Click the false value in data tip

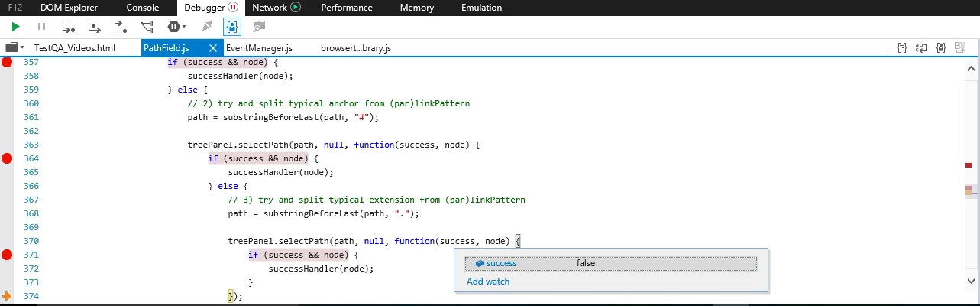pyautogui.click(x=586, y=263)
